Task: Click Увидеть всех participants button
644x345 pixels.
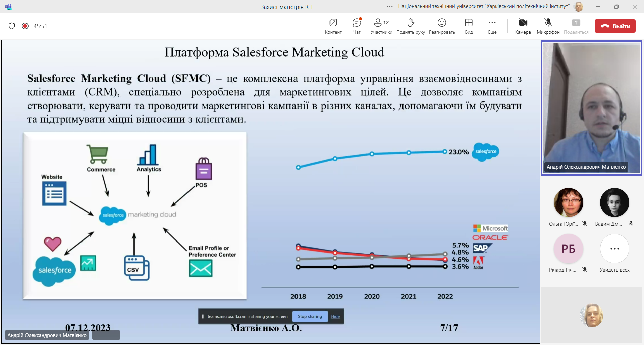Action: [x=614, y=249]
